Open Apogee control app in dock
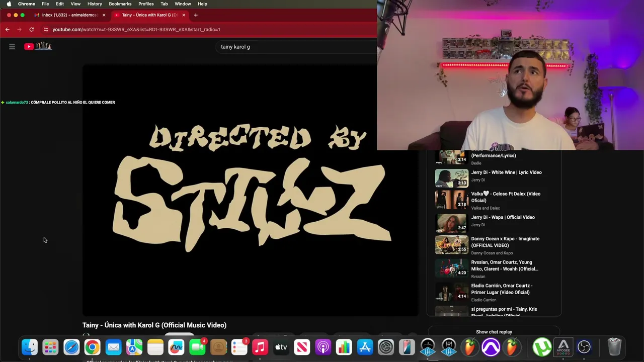The height and width of the screenshot is (362, 644). pyautogui.click(x=563, y=347)
